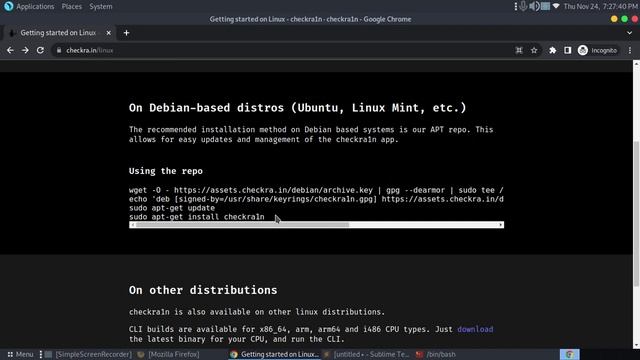Click 'sudo apt-get update' command text
Screen dimensions: 640x360
[x=172, y=208]
